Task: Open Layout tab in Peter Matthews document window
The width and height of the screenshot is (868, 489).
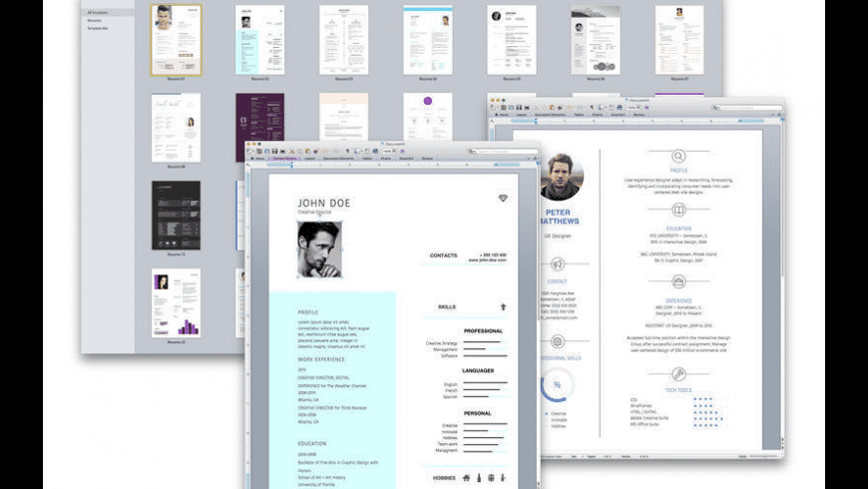Action: [522, 115]
